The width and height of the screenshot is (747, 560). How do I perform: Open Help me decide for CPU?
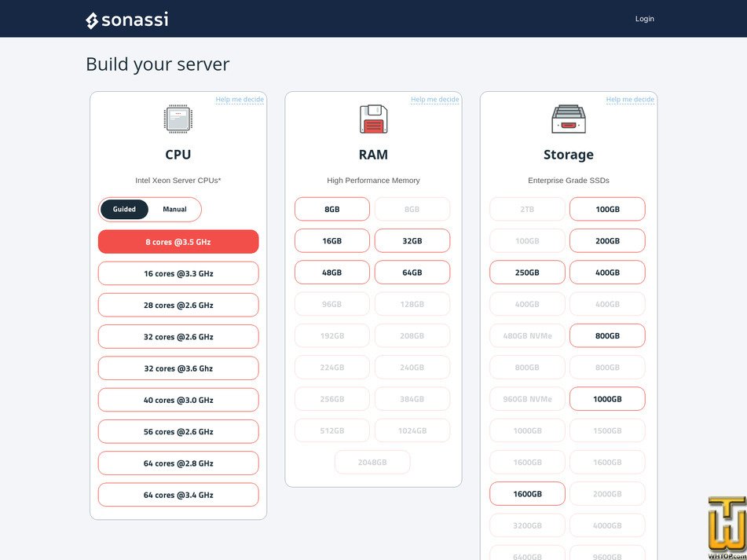click(240, 100)
